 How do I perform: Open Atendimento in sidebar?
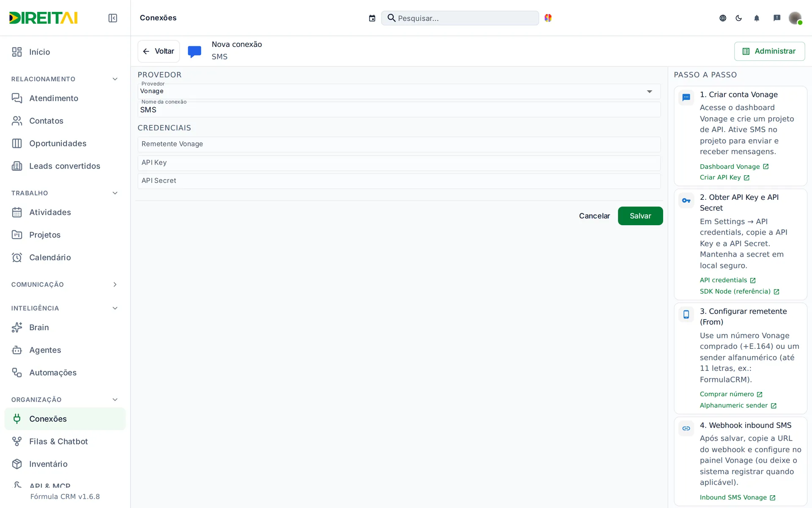pos(65,98)
